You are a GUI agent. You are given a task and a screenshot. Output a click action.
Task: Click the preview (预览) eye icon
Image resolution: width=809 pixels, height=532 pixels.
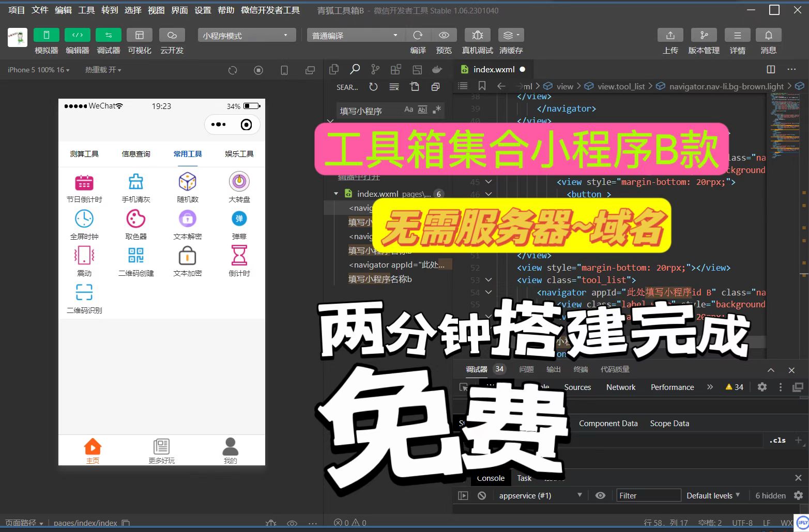click(x=444, y=35)
